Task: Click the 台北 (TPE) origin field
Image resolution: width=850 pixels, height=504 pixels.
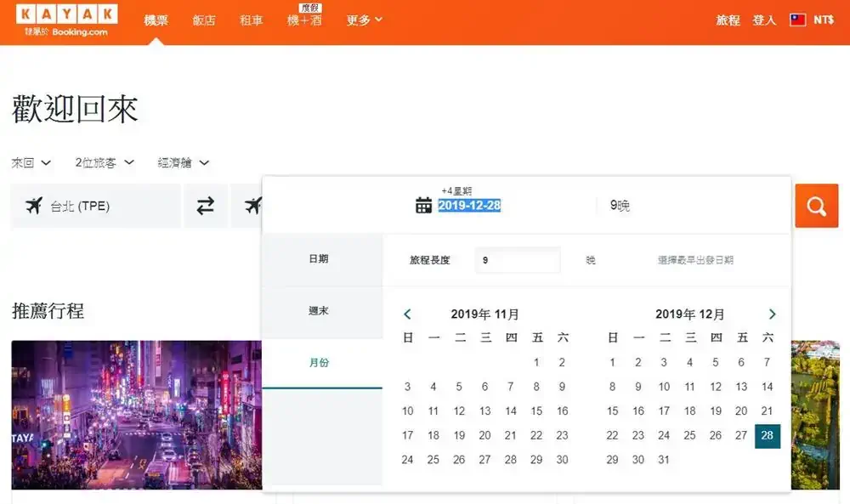Action: coord(95,206)
